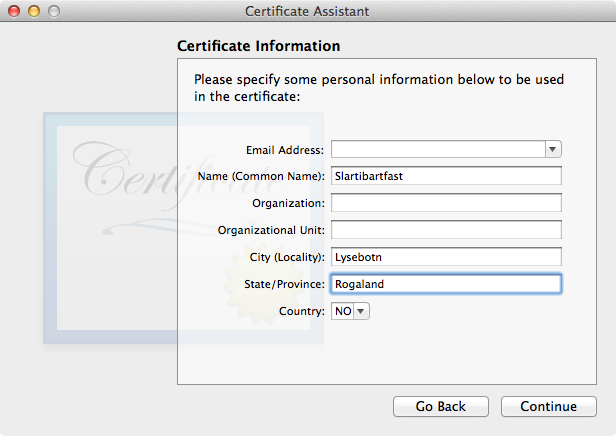Open the Country popup set to NO

(350, 311)
